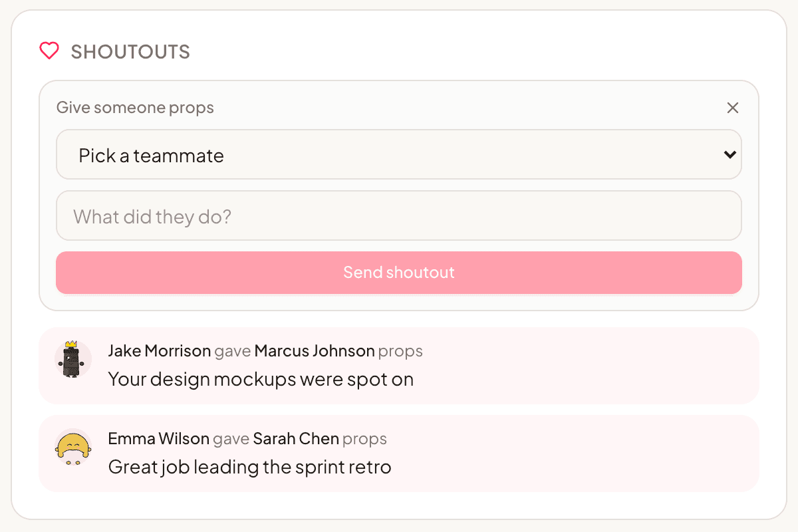The image size is (798, 532).
Task: Select the Give someone props heading
Action: [x=135, y=107]
